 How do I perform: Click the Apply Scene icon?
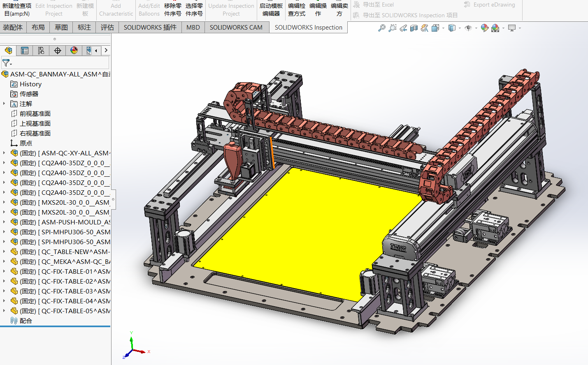495,28
